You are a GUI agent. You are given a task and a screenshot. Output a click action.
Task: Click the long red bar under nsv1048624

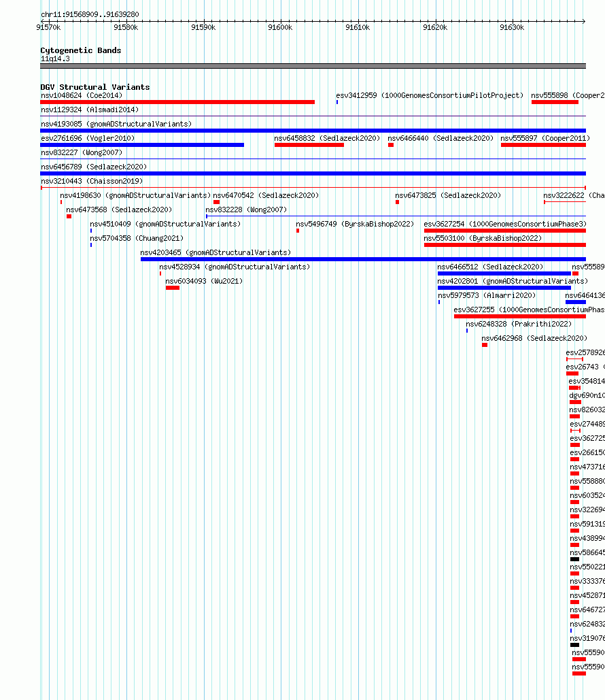pos(177,102)
